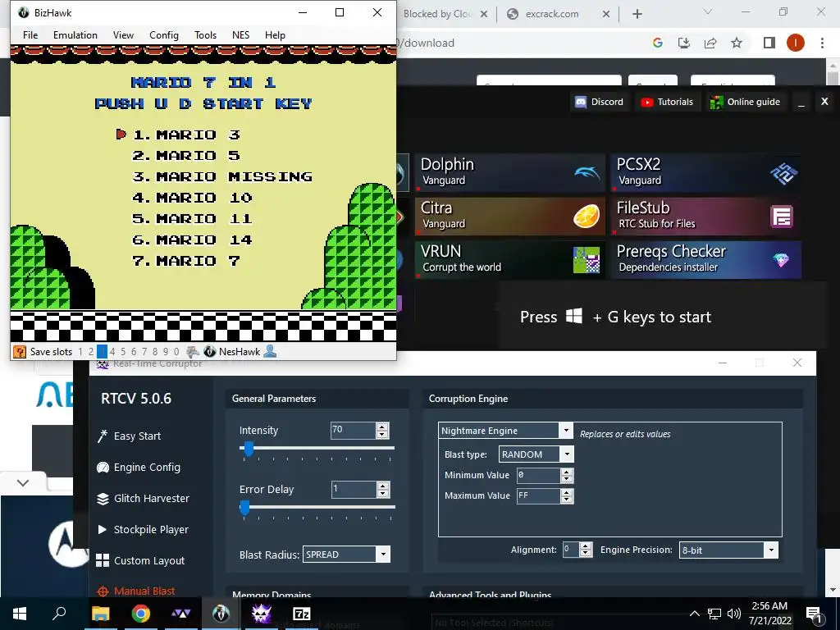Select save slot 0 in BizHawk

point(176,351)
